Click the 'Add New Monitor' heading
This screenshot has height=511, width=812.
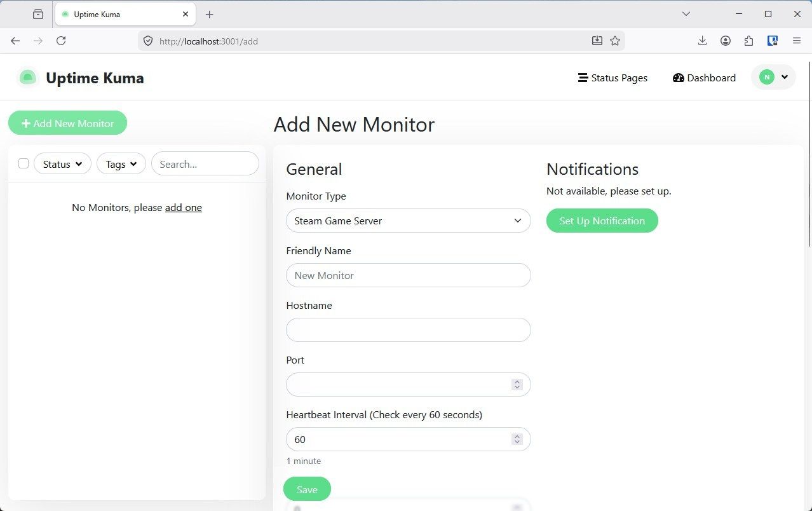pyautogui.click(x=354, y=124)
